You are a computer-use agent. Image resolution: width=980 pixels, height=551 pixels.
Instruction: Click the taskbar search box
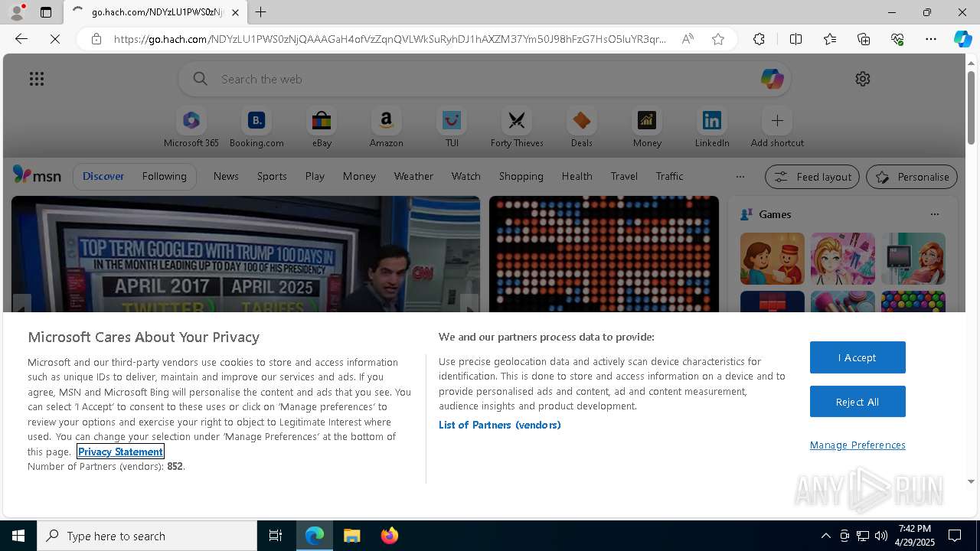147,536
